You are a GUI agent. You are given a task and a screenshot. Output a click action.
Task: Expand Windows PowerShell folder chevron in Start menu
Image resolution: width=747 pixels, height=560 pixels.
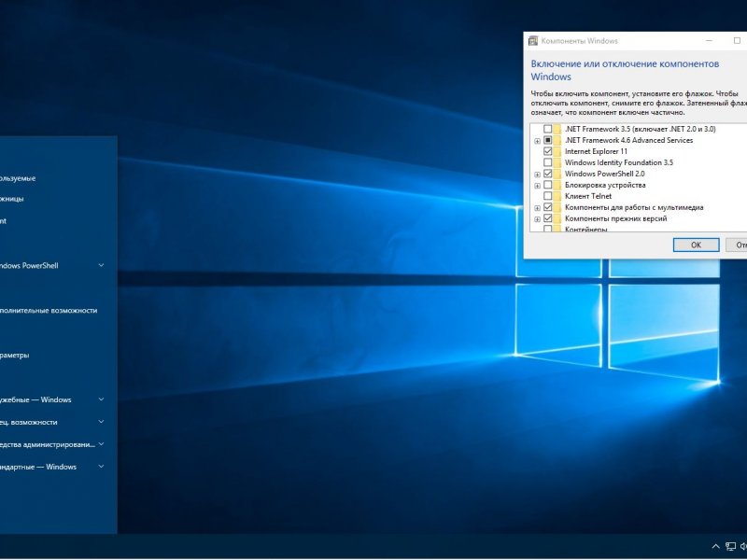[x=101, y=265]
